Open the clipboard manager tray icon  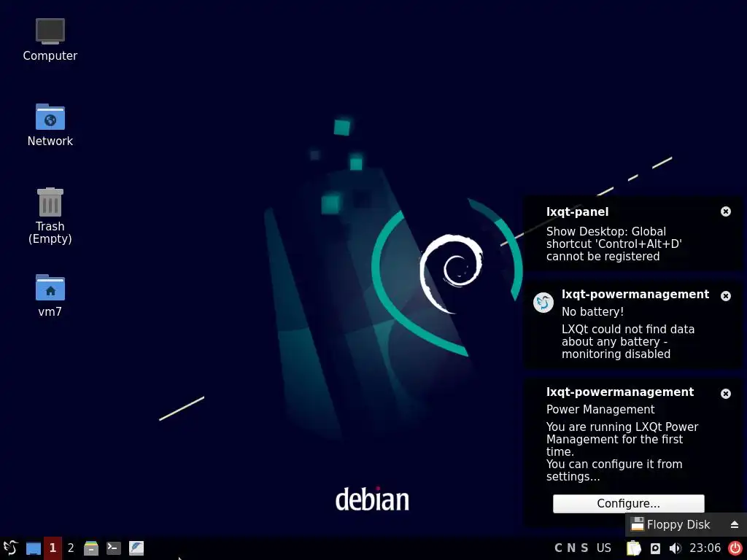[x=634, y=548]
